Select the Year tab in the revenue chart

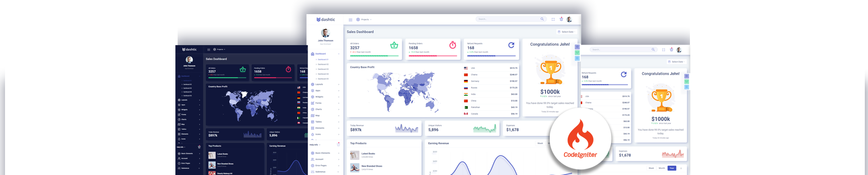pyautogui.click(x=672, y=168)
